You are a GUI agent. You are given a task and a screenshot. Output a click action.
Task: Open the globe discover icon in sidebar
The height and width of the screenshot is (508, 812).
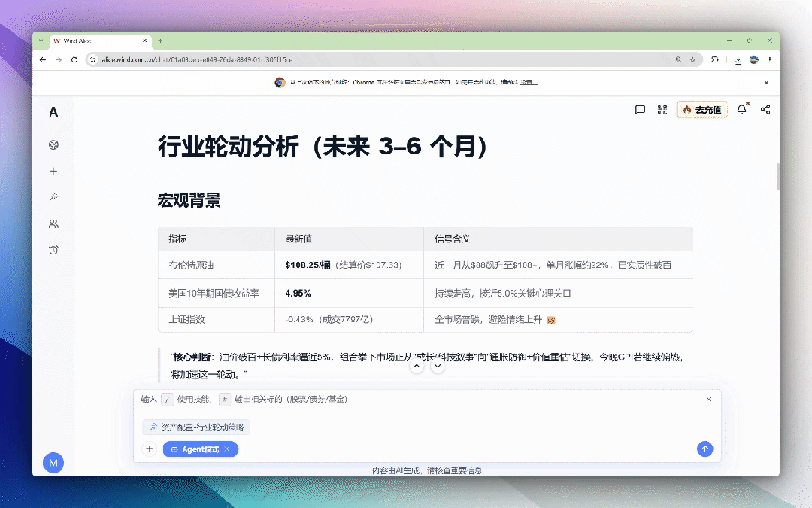53,144
